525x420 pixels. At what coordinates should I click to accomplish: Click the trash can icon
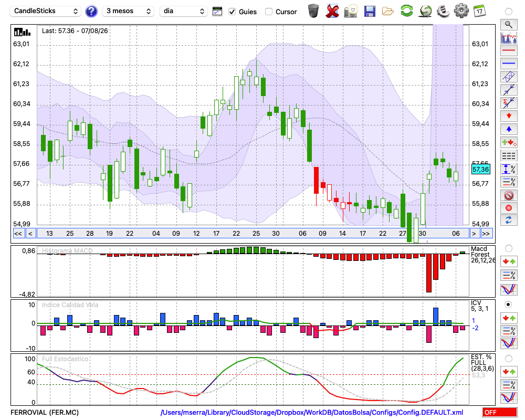[313, 11]
